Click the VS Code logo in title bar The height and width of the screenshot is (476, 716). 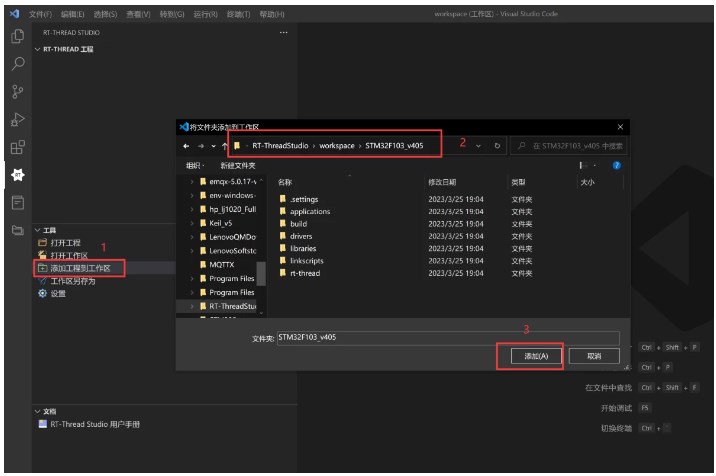click(x=15, y=14)
